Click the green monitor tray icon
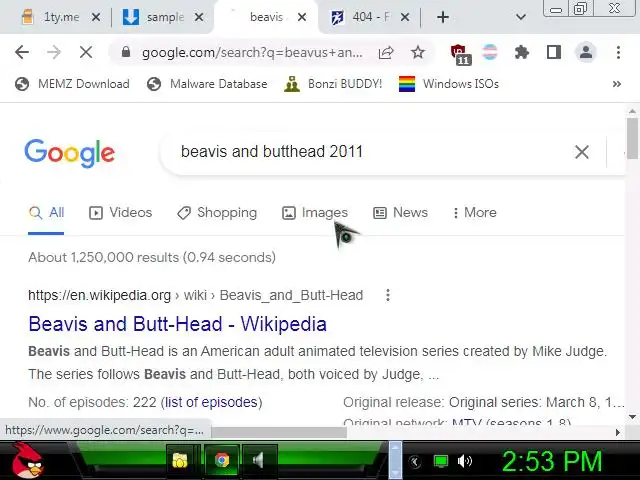 pyautogui.click(x=440, y=462)
